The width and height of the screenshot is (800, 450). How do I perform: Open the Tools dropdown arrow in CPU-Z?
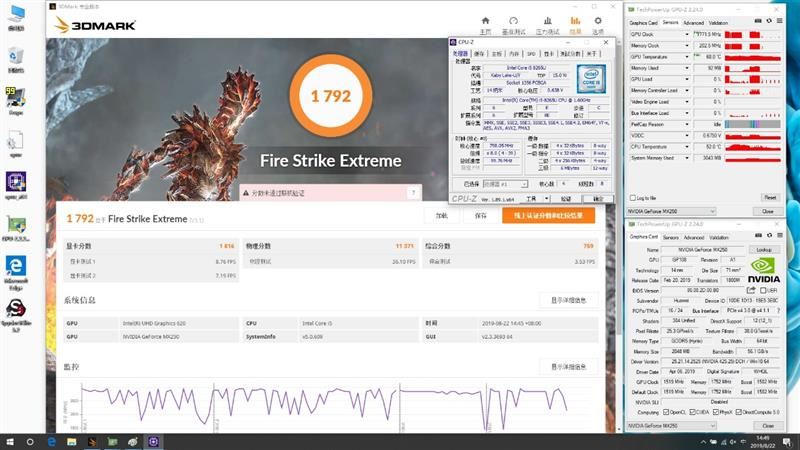(x=546, y=198)
